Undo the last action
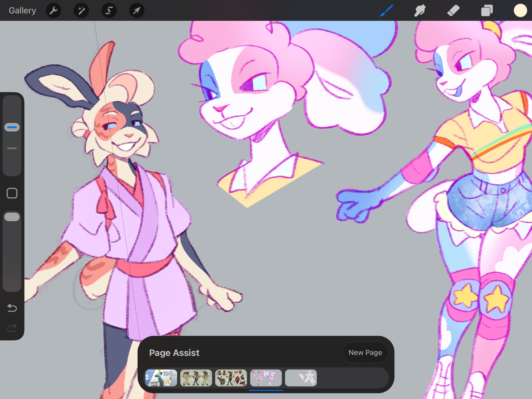 click(12, 308)
